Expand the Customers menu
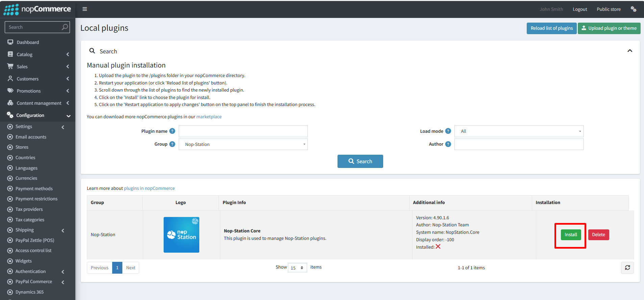This screenshot has width=644, height=300. point(38,79)
